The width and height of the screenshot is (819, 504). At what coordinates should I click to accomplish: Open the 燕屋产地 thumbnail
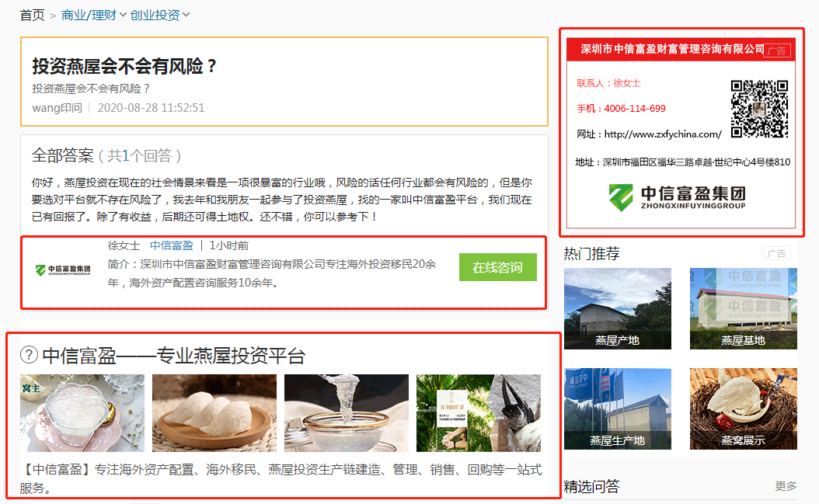click(x=618, y=308)
